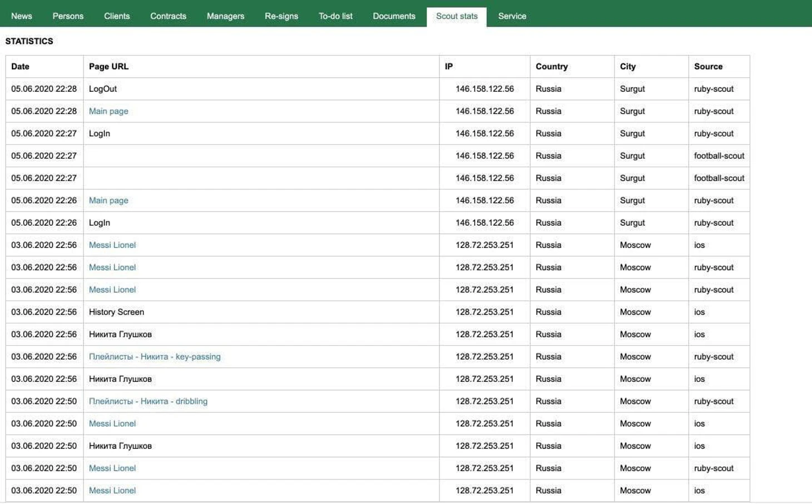Select the Scout stats tab
The image size is (812, 504).
coord(457,16)
